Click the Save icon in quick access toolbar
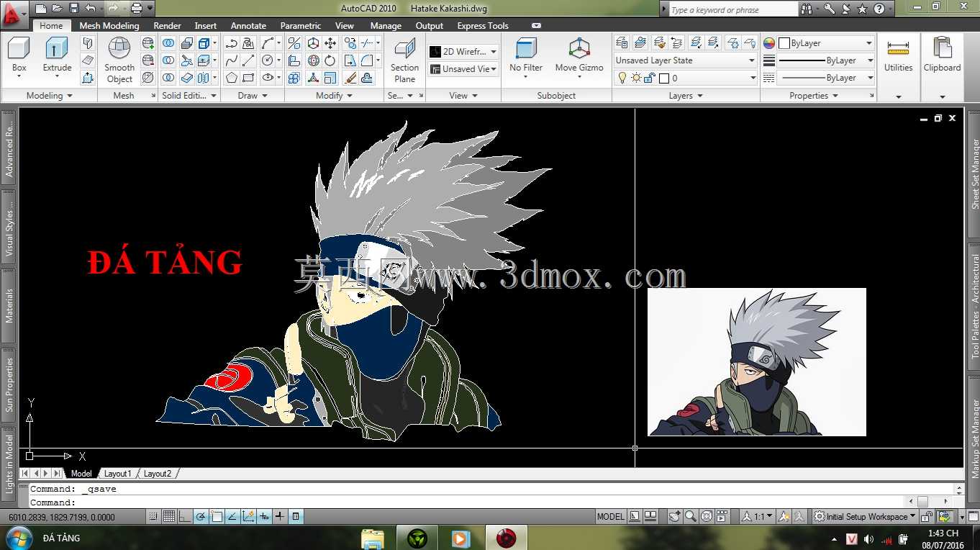 click(73, 9)
